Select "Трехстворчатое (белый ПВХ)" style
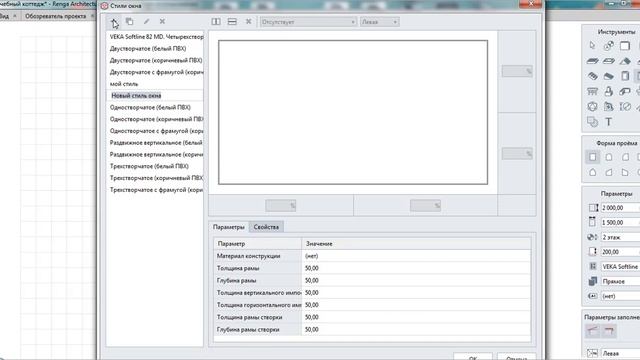Screen dimensions: 640x360 coord(155,166)
